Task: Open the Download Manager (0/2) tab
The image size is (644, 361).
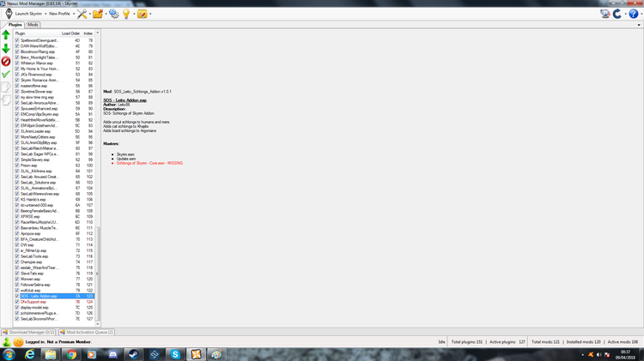Action: (x=28, y=332)
